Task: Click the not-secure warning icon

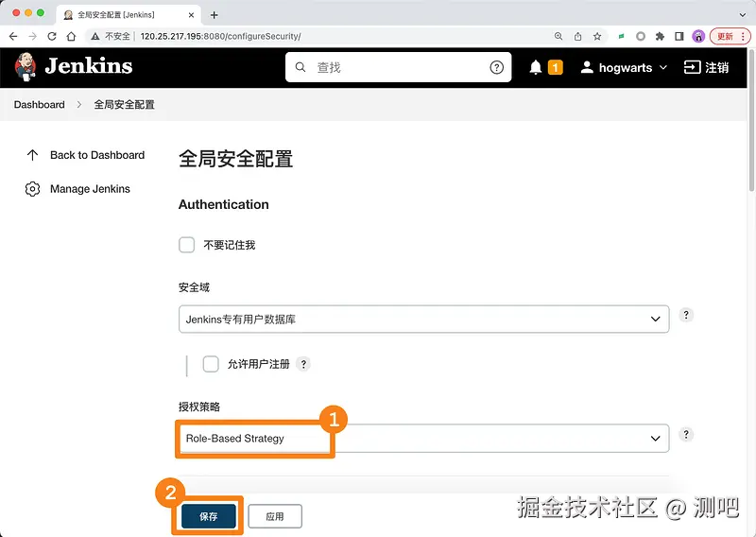Action: click(x=95, y=36)
